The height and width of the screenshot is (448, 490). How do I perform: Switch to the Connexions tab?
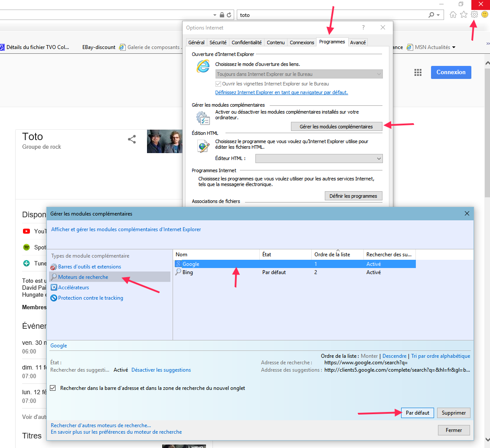(302, 43)
